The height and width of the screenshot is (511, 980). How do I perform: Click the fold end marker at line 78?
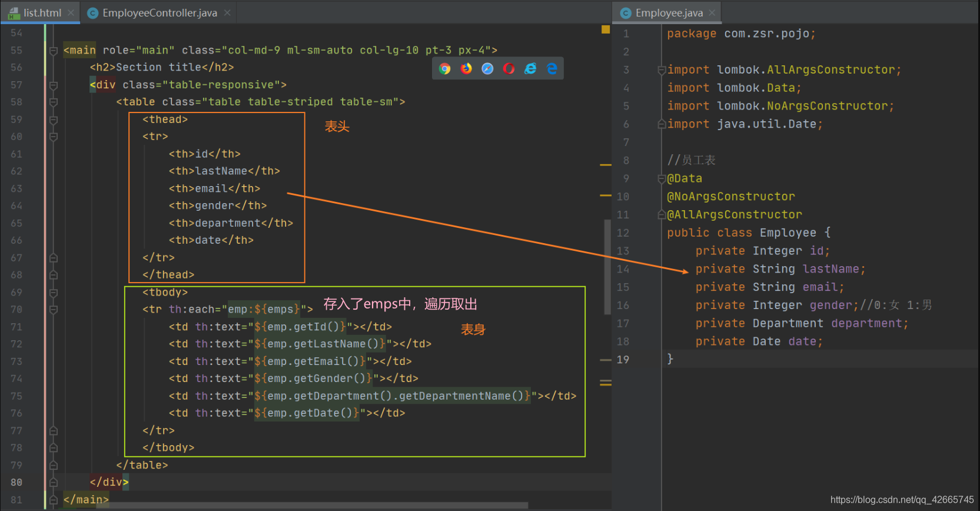click(54, 448)
